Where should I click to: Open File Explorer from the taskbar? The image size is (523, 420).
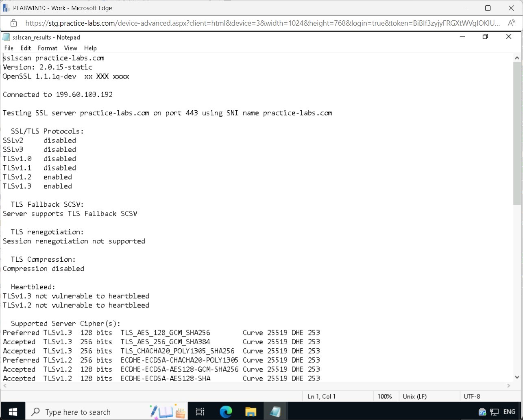[251, 412]
